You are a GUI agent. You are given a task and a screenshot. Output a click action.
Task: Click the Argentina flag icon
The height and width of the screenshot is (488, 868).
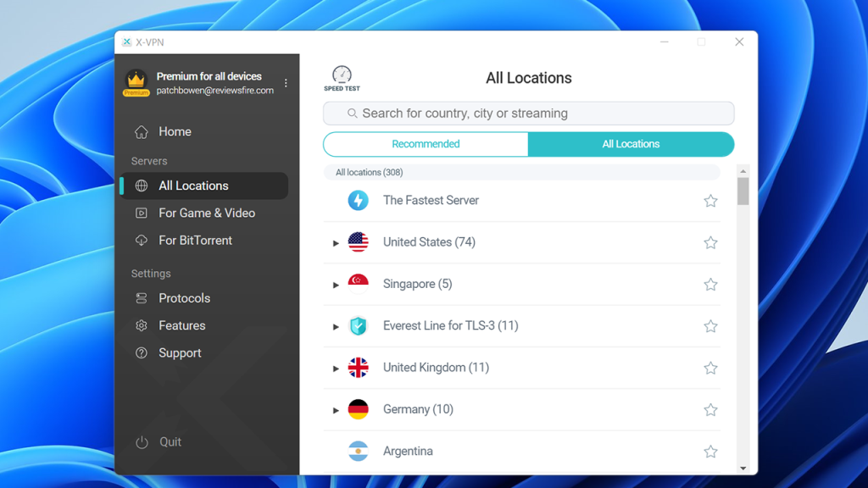coord(359,451)
